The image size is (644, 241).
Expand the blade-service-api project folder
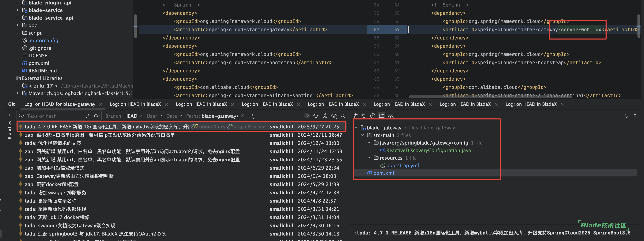(17, 18)
